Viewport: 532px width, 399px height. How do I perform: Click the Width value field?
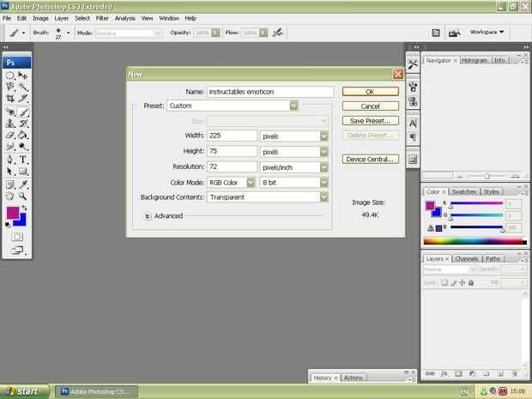[232, 136]
